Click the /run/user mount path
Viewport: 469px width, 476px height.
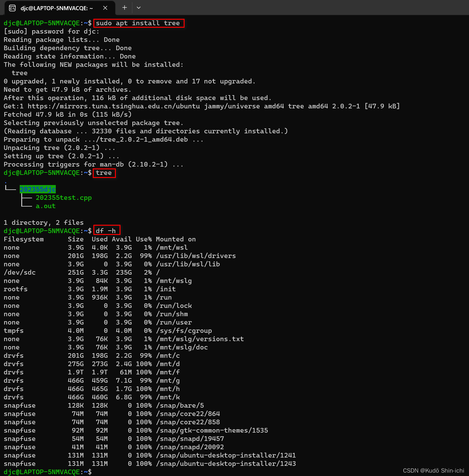[174, 322]
